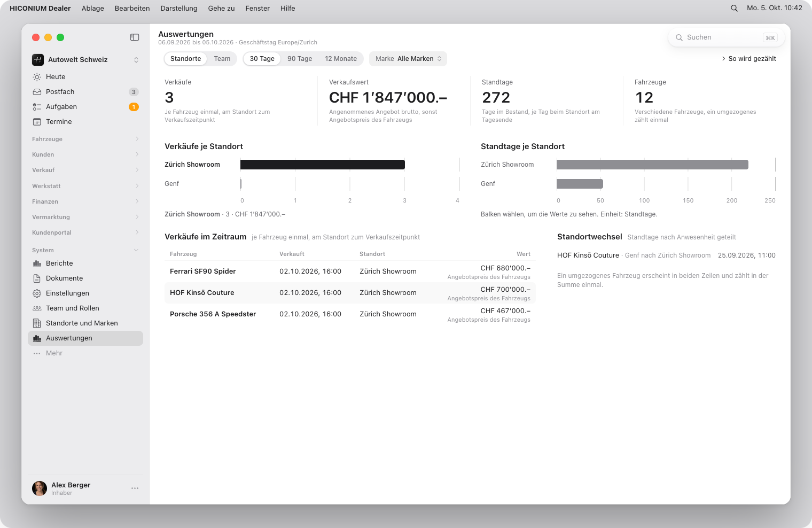Image resolution: width=812 pixels, height=528 pixels.
Task: Select the 90 Tage period
Action: tap(300, 59)
